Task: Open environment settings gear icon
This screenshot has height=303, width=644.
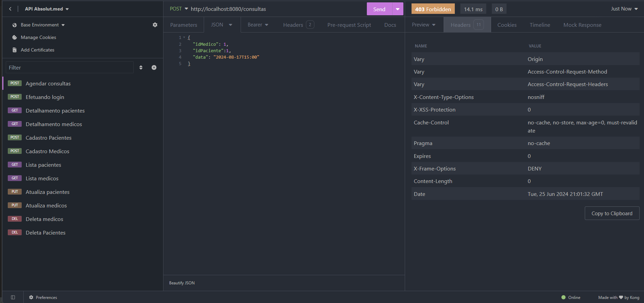Action: pyautogui.click(x=155, y=25)
